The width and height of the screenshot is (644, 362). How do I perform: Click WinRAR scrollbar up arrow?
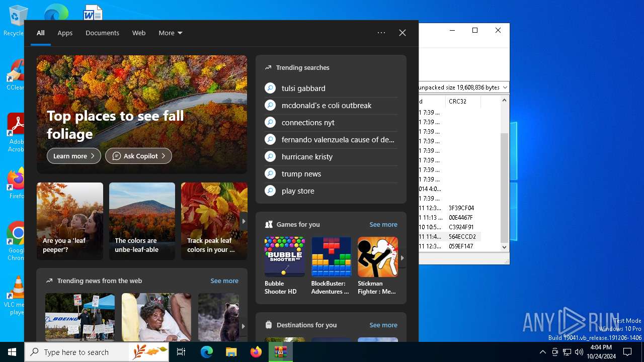tap(505, 100)
